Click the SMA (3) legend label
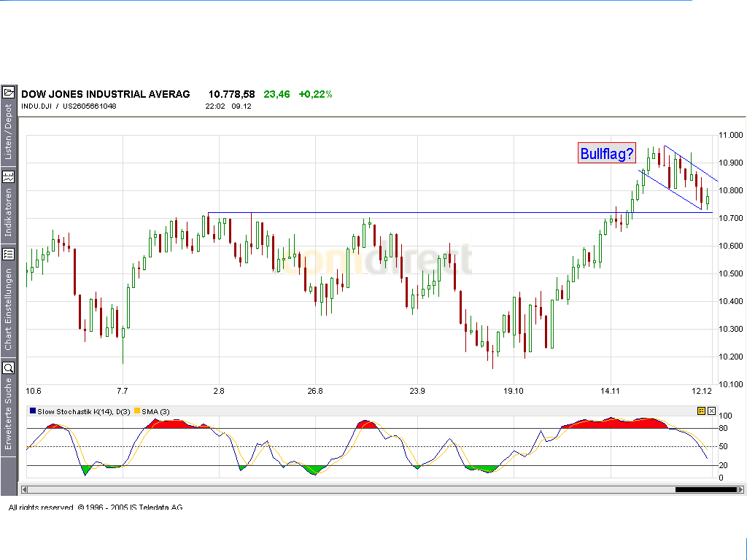The width and height of the screenshot is (747, 560). pos(155,411)
